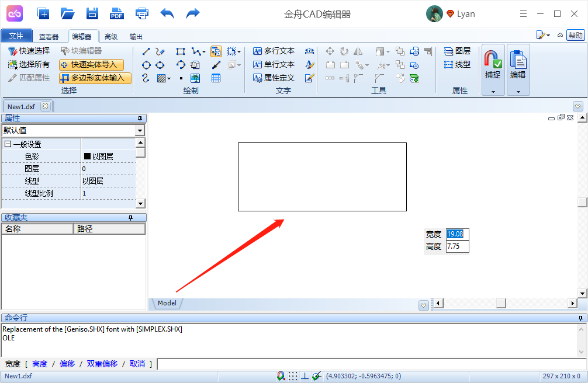Select the Ellipse drawing tool
Image resolution: width=588 pixels, height=383 pixels.
tap(160, 65)
